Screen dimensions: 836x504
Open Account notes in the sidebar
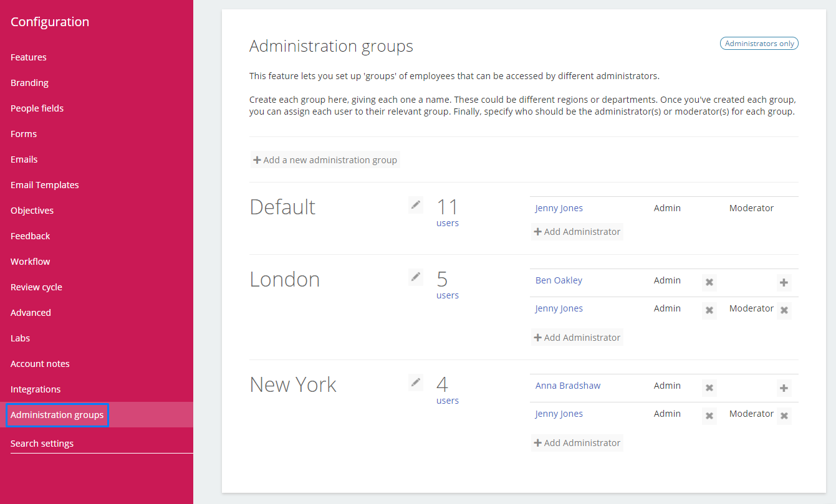pyautogui.click(x=40, y=364)
